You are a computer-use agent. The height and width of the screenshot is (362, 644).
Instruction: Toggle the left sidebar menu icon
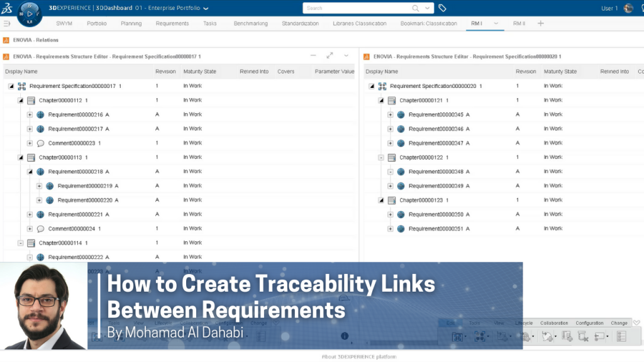(7, 23)
